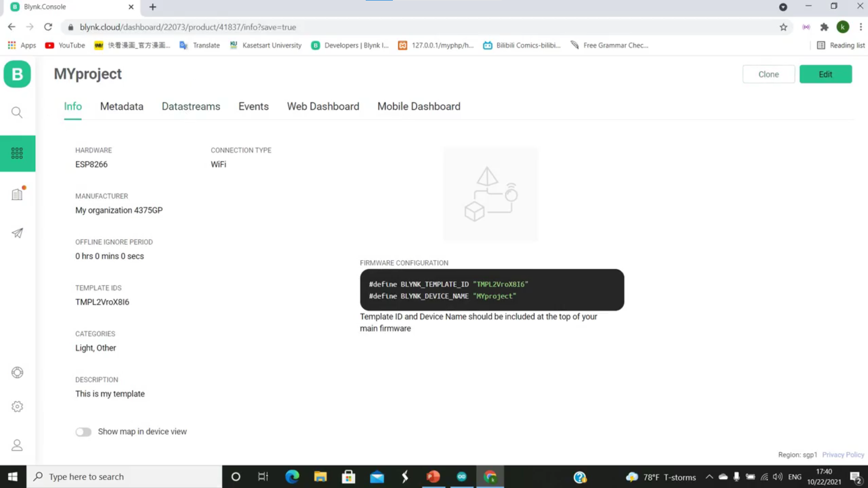868x488 pixels.
Task: Open Blynk settings via gear icon
Action: point(17,406)
